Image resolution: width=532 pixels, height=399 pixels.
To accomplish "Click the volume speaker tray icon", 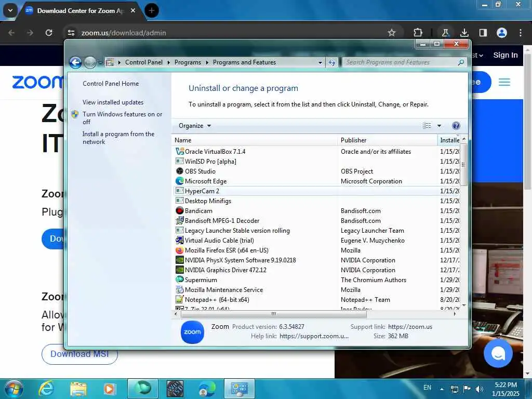I will [479, 389].
